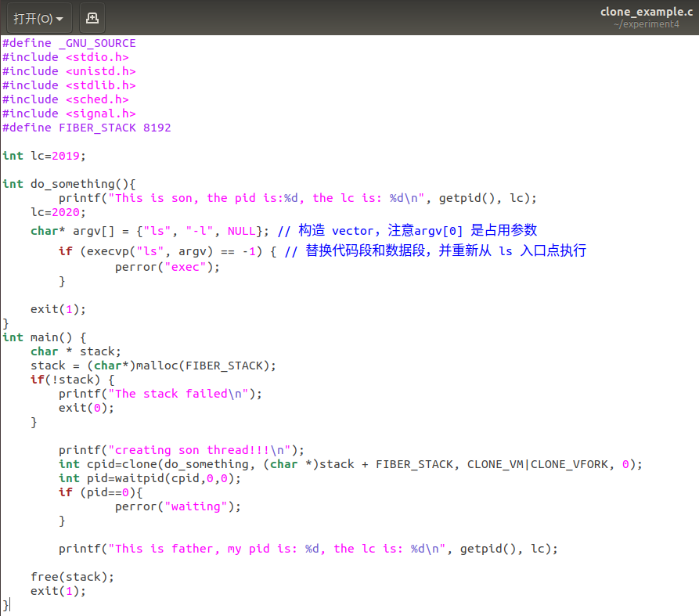699x616 pixels.
Task: Click the 'int pid=waitpid(cpid,0,0);' line
Action: click(x=150, y=478)
